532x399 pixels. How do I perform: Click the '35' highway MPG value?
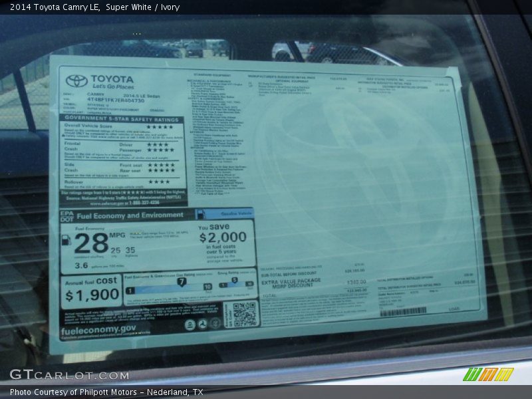click(x=130, y=250)
